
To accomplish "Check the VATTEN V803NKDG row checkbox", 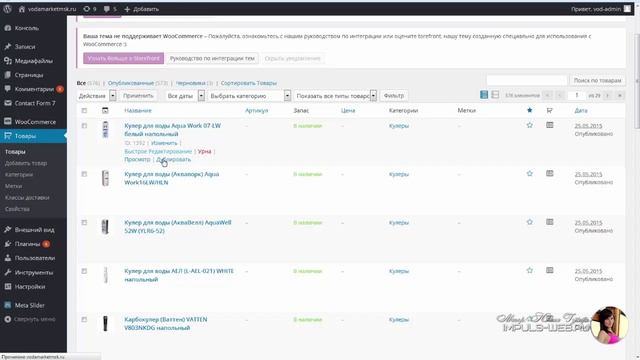I will tap(84, 320).
